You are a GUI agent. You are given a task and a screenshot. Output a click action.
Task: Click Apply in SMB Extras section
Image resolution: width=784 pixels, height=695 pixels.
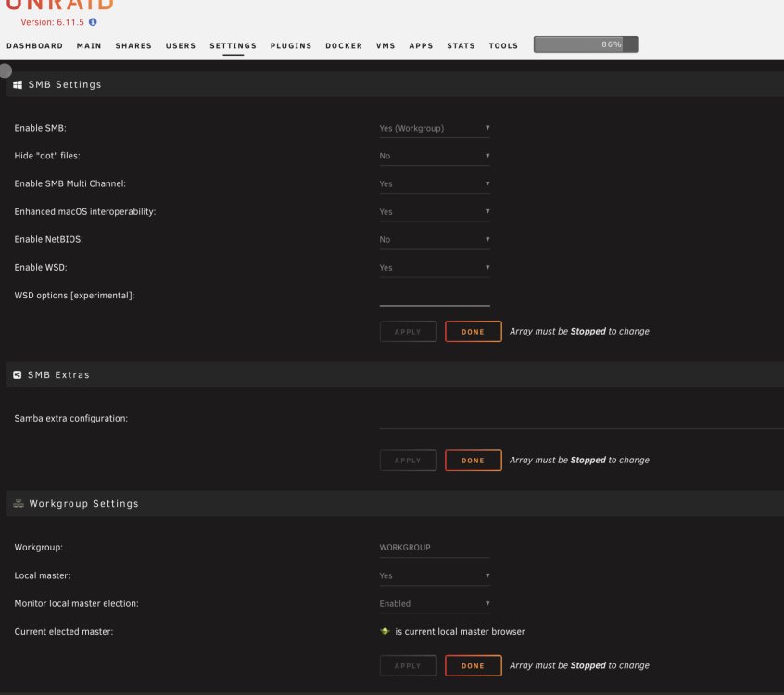point(408,461)
